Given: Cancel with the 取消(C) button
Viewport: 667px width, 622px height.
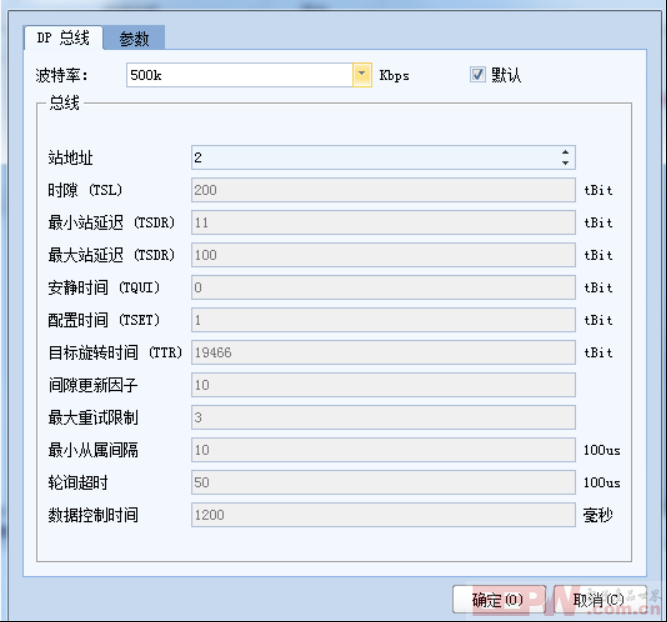Looking at the screenshot, I should click(600, 599).
